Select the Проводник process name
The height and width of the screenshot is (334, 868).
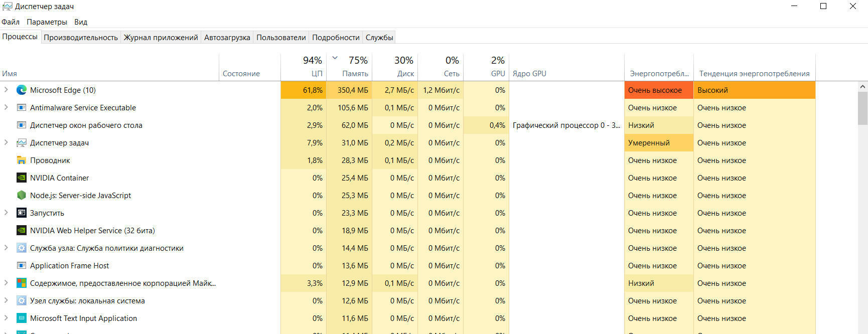[x=50, y=160]
